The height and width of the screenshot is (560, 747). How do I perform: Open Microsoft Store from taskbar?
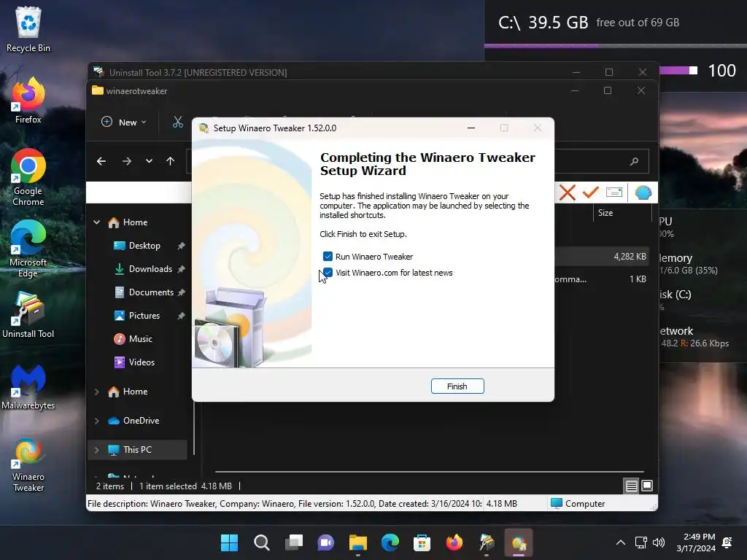point(422,542)
